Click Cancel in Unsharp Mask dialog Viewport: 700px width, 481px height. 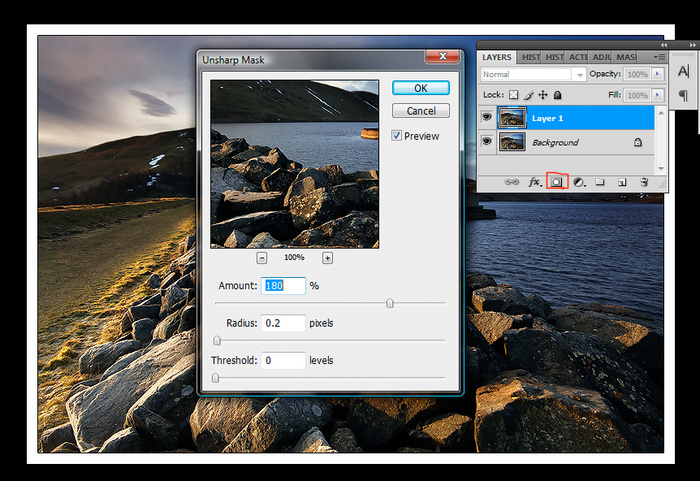(x=421, y=111)
